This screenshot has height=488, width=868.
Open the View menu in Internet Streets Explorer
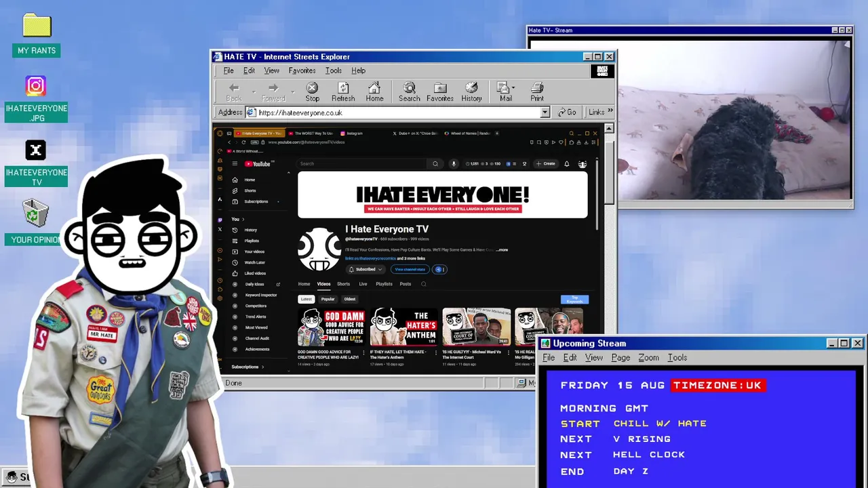(271, 70)
